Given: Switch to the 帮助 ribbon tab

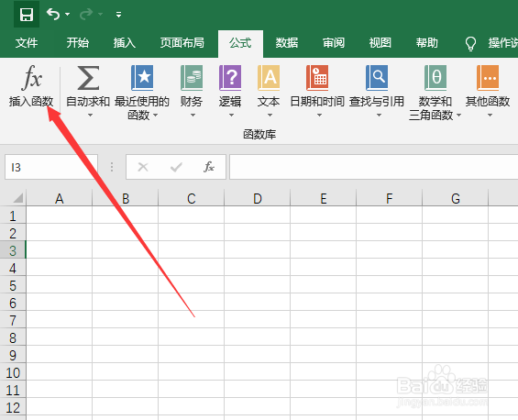Looking at the screenshot, I should [427, 42].
